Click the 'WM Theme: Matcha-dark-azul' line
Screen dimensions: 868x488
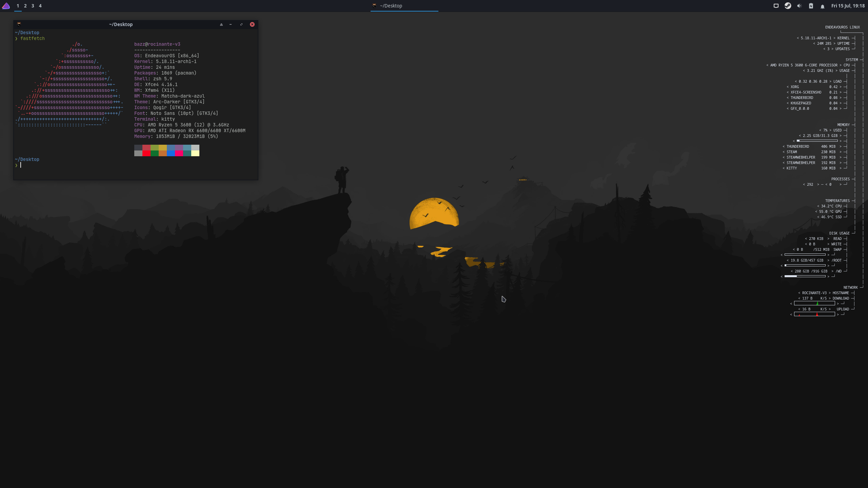pyautogui.click(x=170, y=96)
